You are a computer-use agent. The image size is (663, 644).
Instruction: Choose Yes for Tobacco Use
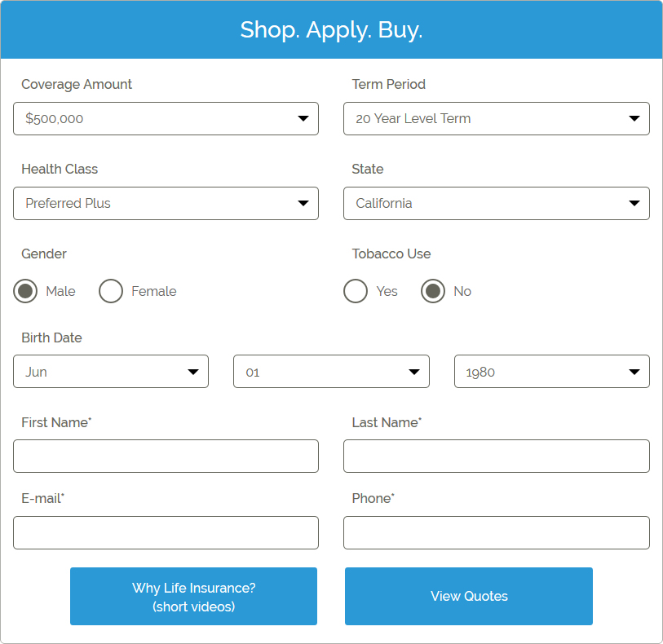[356, 291]
